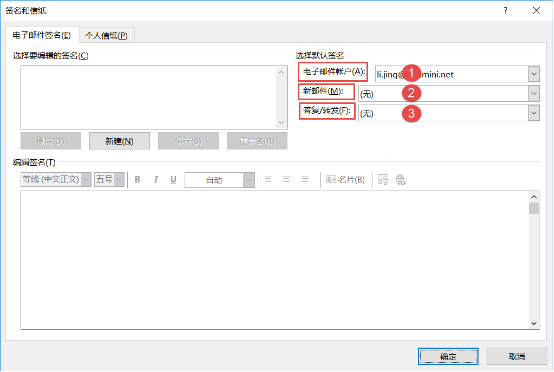Viewport: 554px width, 372px height.
Task: Toggle Bold formatting in signature editor
Action: 137,180
